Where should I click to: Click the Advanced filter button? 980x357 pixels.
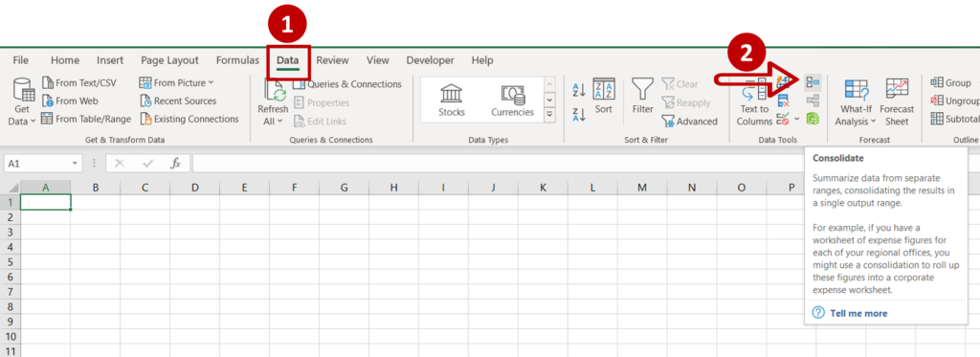689,122
